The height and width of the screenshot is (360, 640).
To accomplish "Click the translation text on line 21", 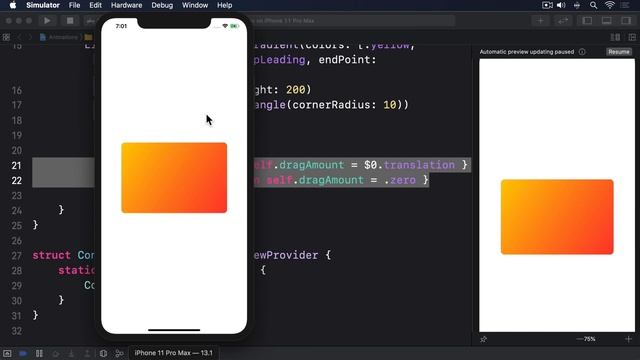I will click(x=419, y=165).
